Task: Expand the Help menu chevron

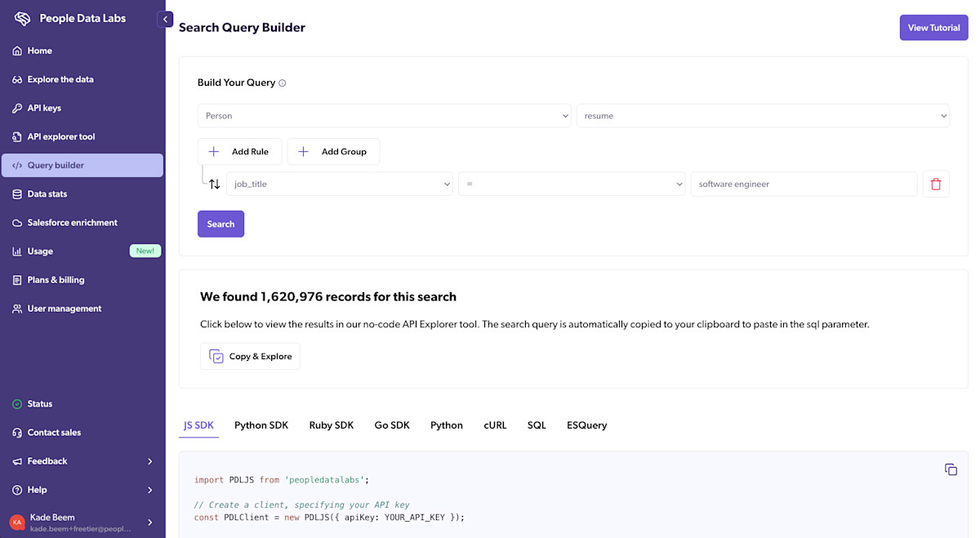Action: pos(150,489)
